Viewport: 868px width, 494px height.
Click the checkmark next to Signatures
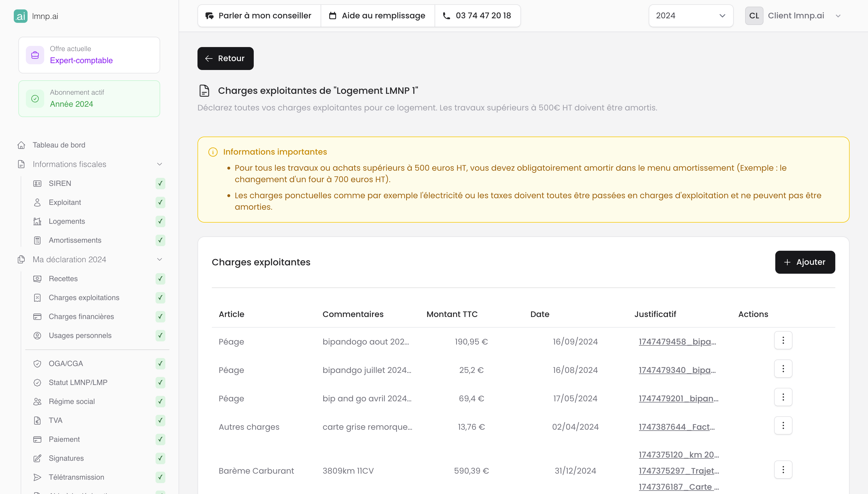pyautogui.click(x=160, y=458)
